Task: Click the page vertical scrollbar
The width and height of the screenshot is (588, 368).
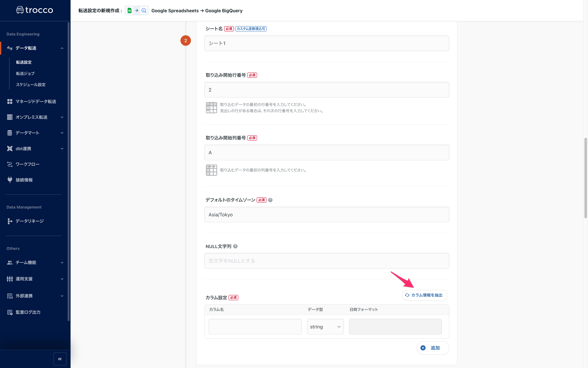Action: [x=586, y=178]
